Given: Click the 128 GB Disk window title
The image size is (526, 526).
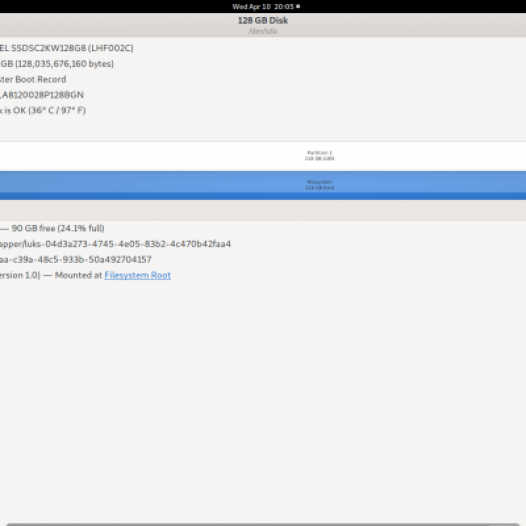Looking at the screenshot, I should [263, 20].
